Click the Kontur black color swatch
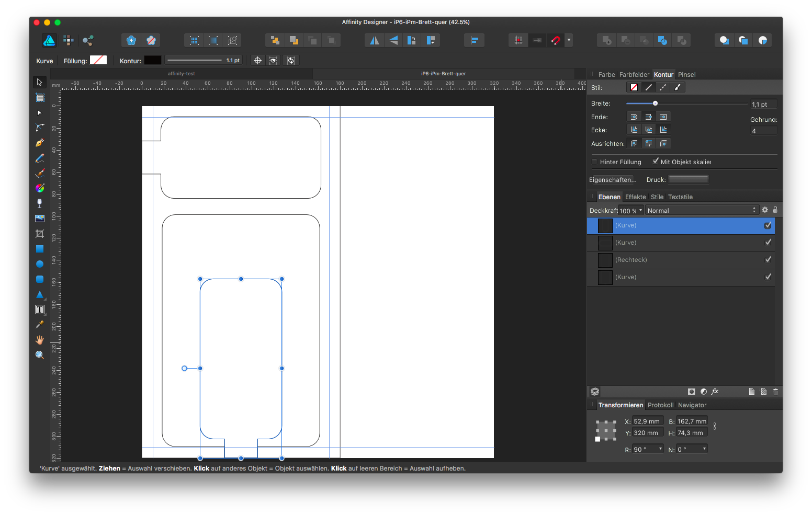The width and height of the screenshot is (812, 515). tap(153, 61)
